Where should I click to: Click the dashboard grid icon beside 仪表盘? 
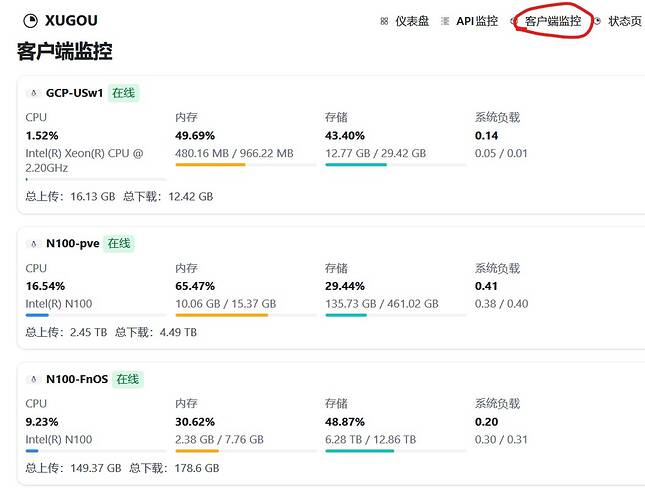tap(384, 21)
